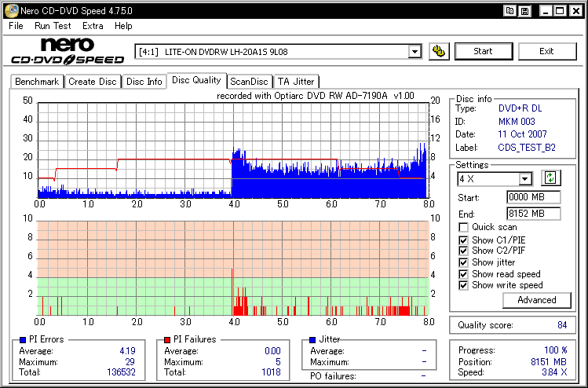This screenshot has width=588, height=388.
Task: Uncheck Show C2/PIF
Action: pos(463,251)
